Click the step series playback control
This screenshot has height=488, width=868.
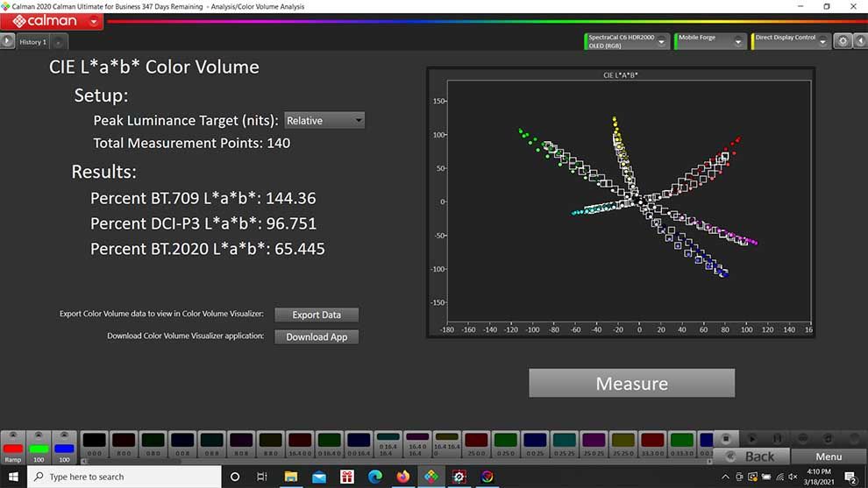point(777,439)
